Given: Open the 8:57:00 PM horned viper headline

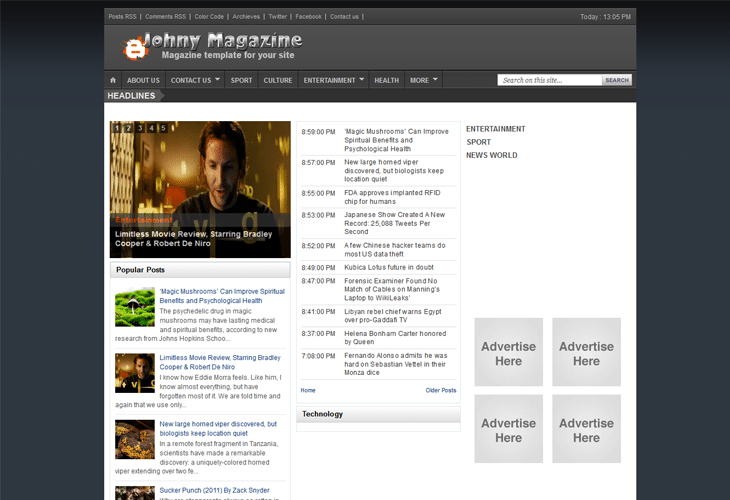Looking at the screenshot, I should pos(394,170).
